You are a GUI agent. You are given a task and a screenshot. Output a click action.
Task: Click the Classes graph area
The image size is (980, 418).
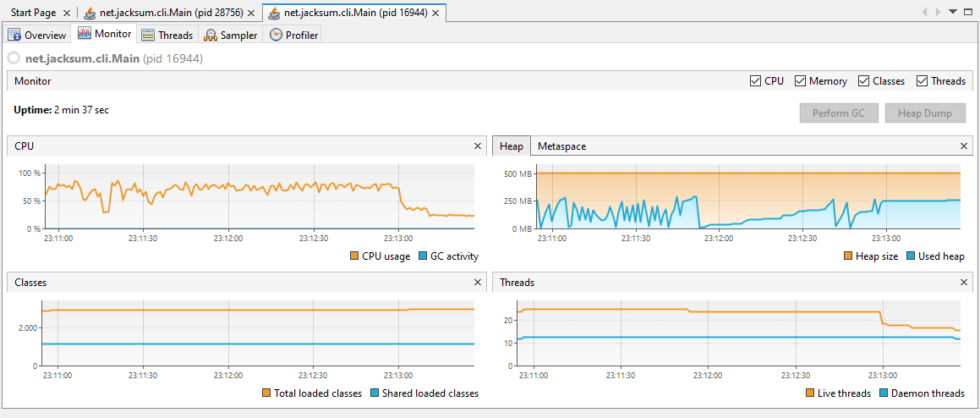pos(258,333)
